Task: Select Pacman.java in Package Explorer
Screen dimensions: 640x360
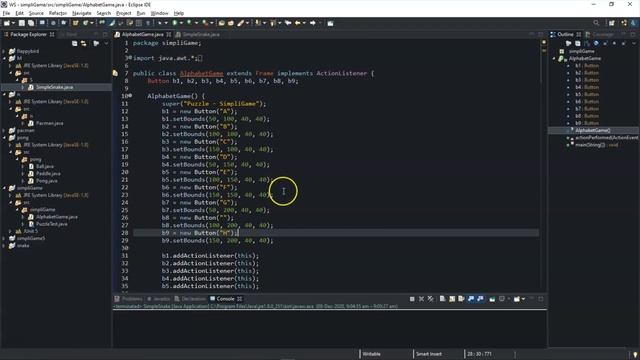Action: 49,123
